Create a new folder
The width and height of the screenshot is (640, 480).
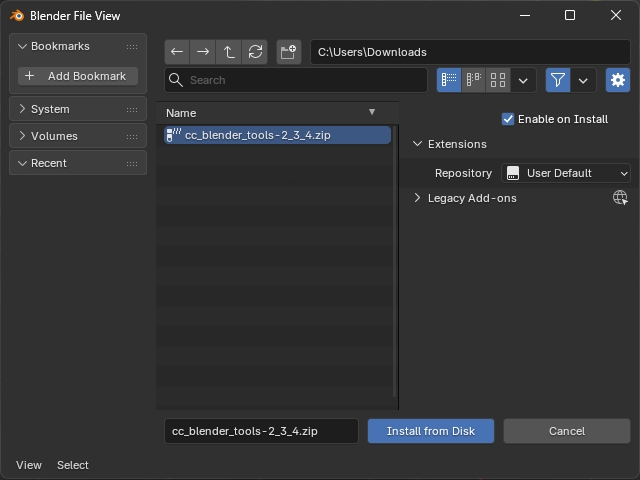pos(289,52)
